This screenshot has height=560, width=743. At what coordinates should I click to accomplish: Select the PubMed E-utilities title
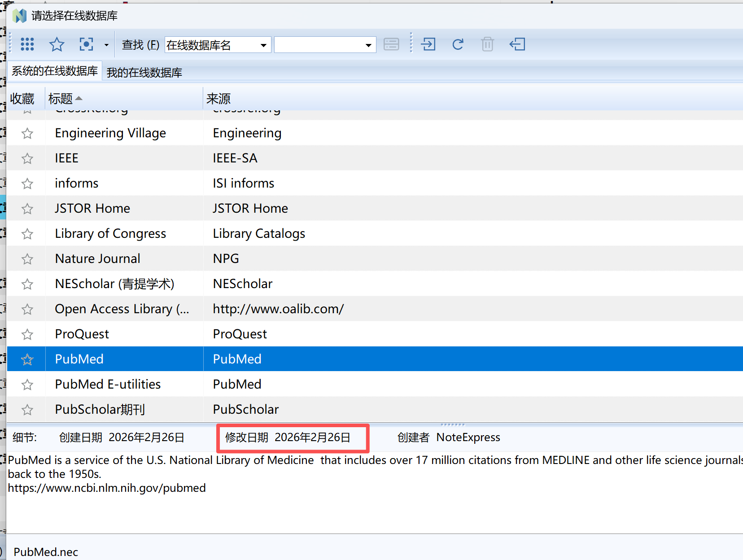(108, 384)
